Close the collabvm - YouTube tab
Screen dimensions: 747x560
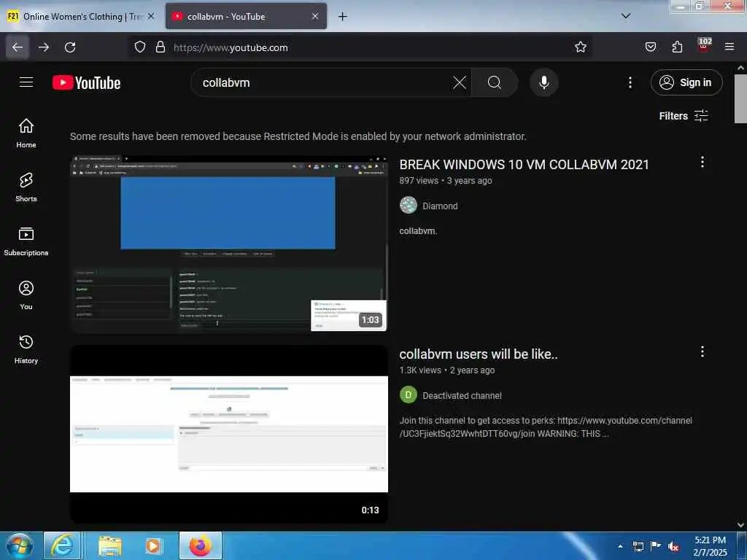click(x=315, y=16)
